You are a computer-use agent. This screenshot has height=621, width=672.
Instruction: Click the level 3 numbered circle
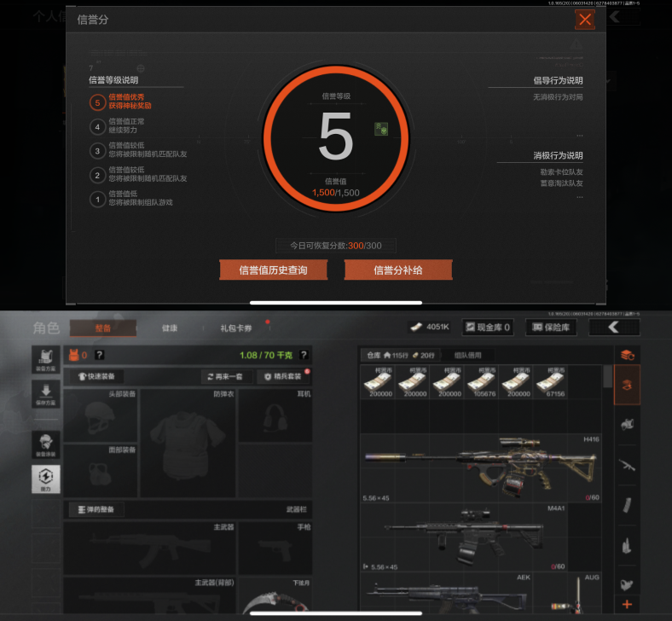(97, 150)
